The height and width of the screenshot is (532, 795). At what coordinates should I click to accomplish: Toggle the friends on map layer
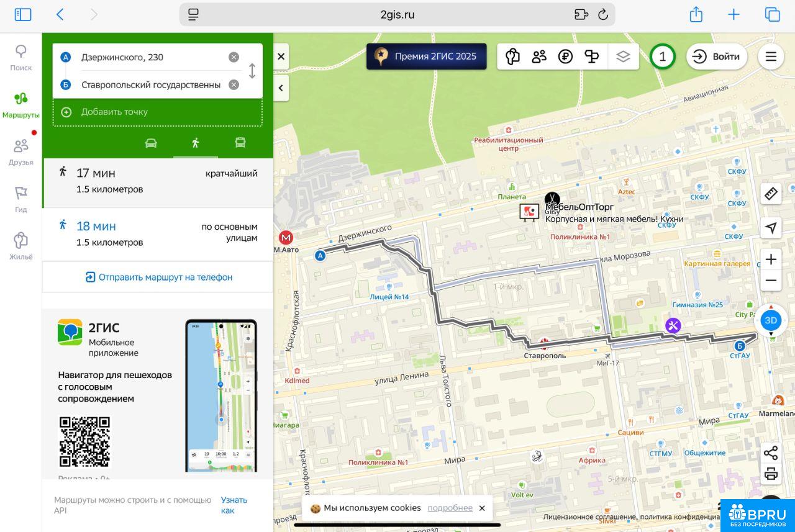(539, 56)
